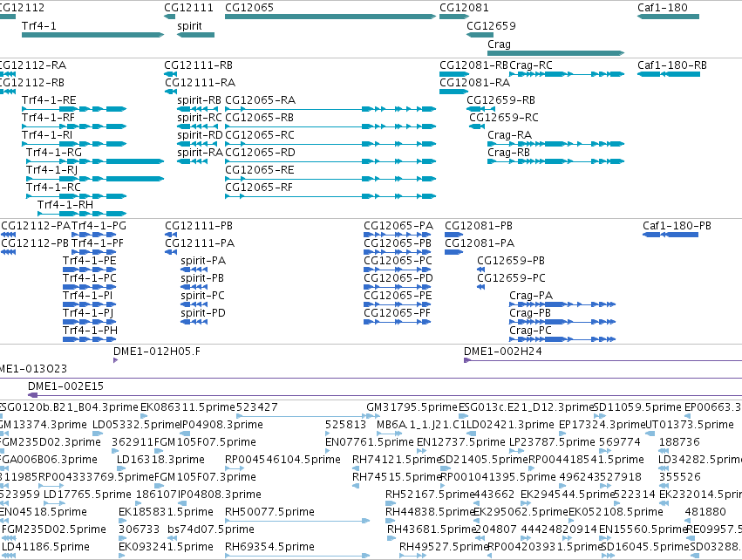Select the Crag gene bar

click(556, 53)
